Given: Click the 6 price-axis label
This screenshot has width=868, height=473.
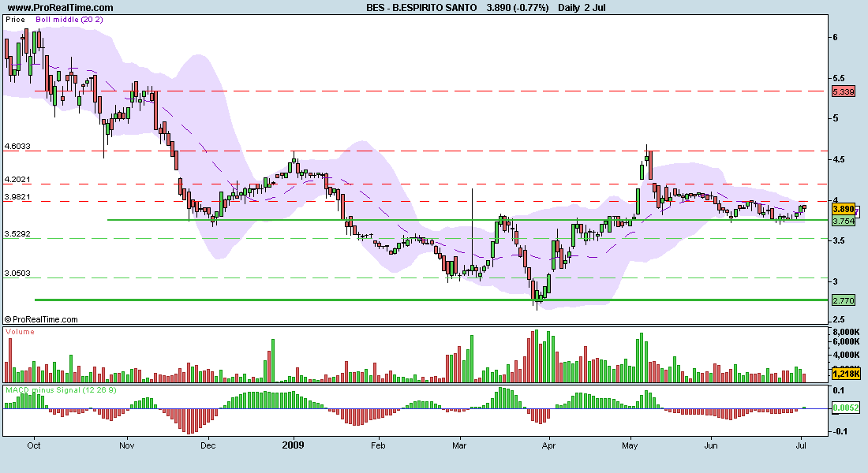Looking at the screenshot, I should point(836,37).
